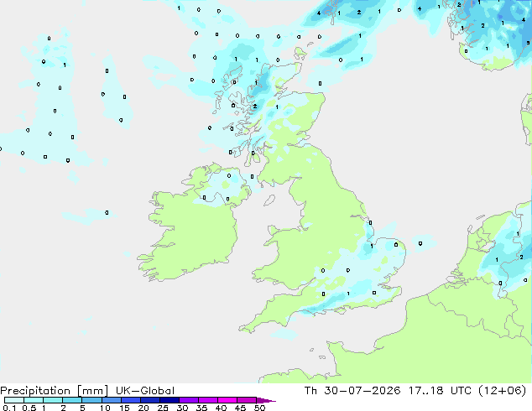Click the '(12+06)' forecast run text
The width and height of the screenshot is (532, 411).
tap(503, 391)
